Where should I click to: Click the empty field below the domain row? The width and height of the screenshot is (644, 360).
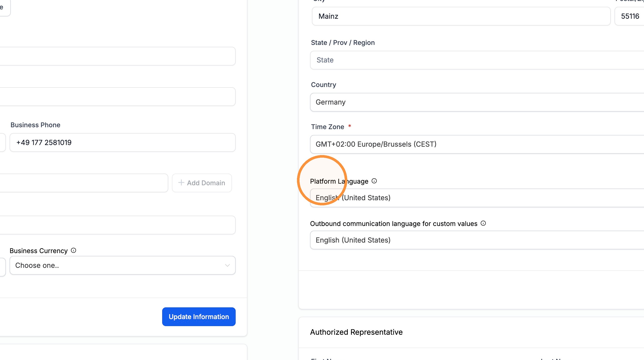(x=117, y=225)
